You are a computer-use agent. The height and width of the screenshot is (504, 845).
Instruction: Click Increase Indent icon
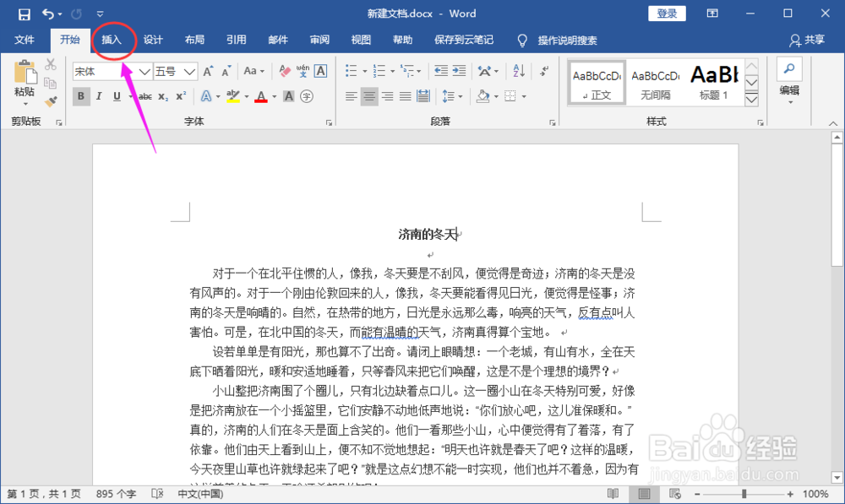(459, 71)
